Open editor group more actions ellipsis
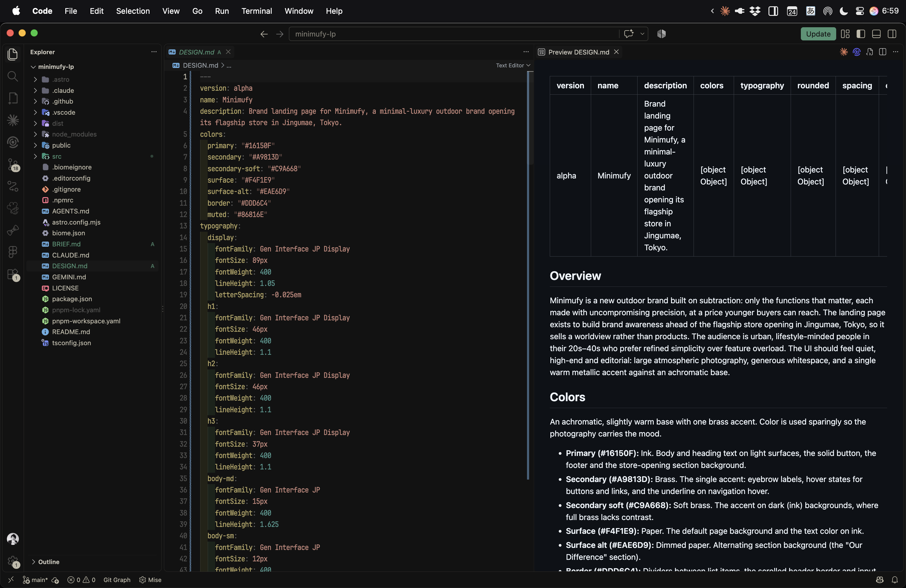 click(526, 52)
